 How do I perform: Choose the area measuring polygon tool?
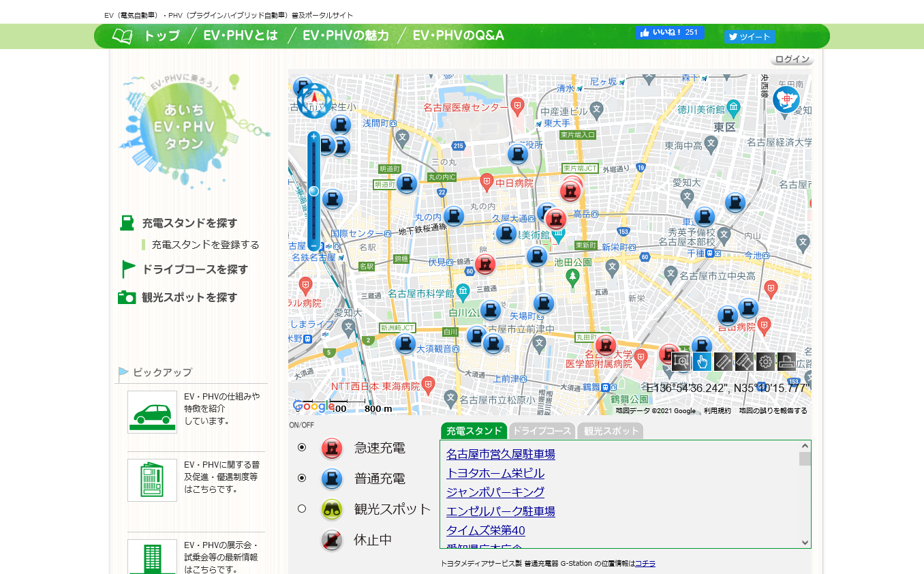[745, 362]
